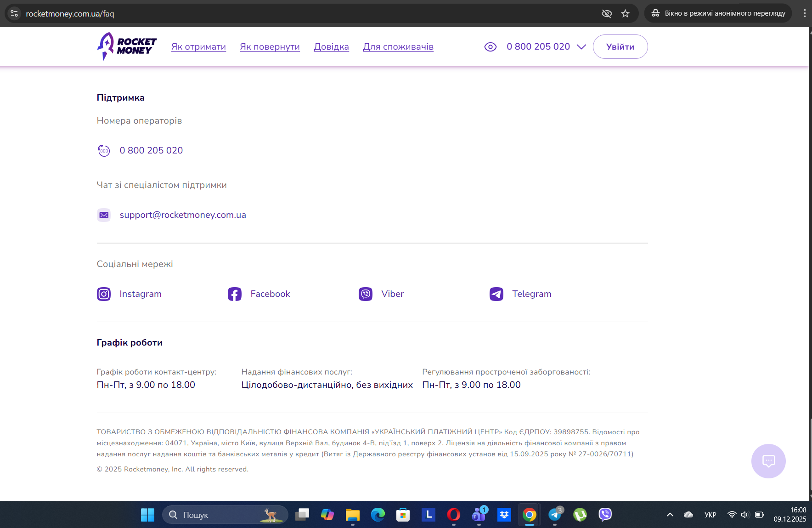Select text 'Цілодобово-дистанційно, без вихідних'
Viewport: 812px width, 528px height.
[x=327, y=385]
